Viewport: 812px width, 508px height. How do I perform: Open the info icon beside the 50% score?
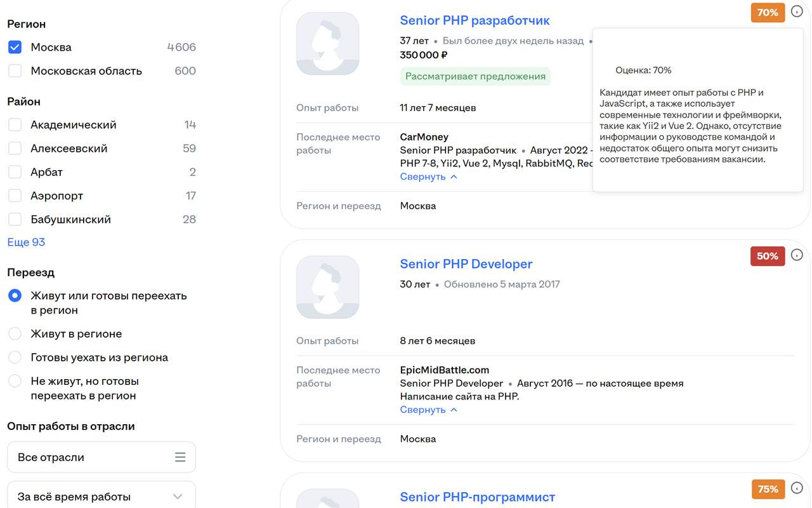pyautogui.click(x=797, y=255)
